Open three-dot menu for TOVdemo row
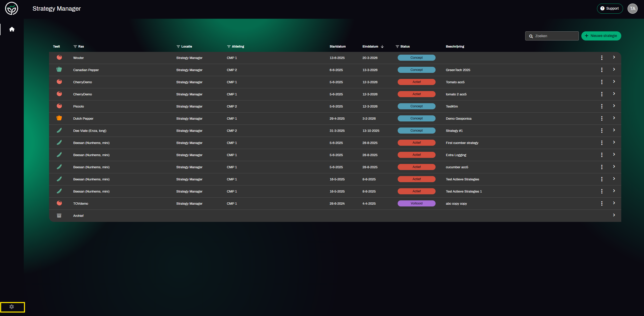The height and width of the screenshot is (316, 644). tap(602, 203)
